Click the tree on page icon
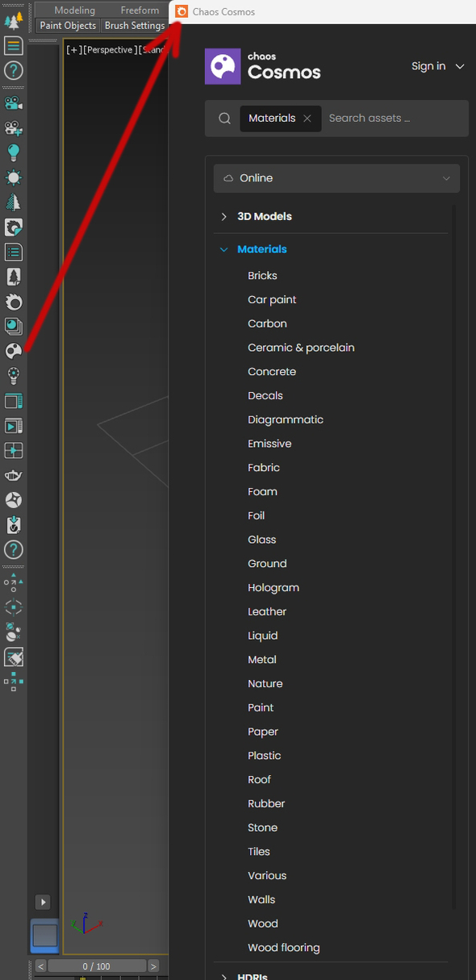Screen dimensions: 476x980 point(14,277)
